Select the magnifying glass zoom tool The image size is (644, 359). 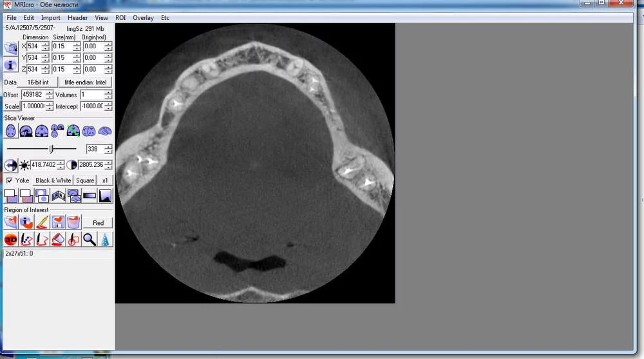point(89,239)
